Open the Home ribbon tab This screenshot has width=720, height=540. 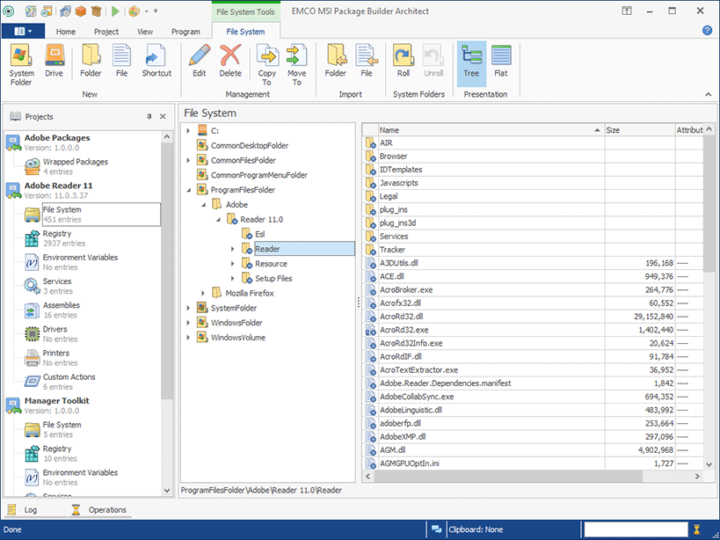click(x=66, y=32)
